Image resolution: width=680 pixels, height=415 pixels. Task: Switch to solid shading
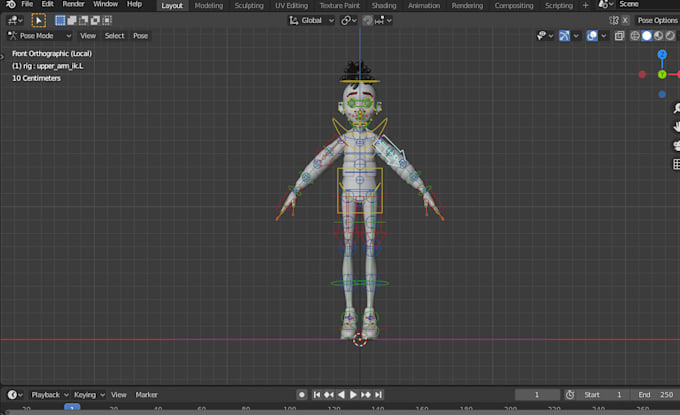click(x=647, y=36)
